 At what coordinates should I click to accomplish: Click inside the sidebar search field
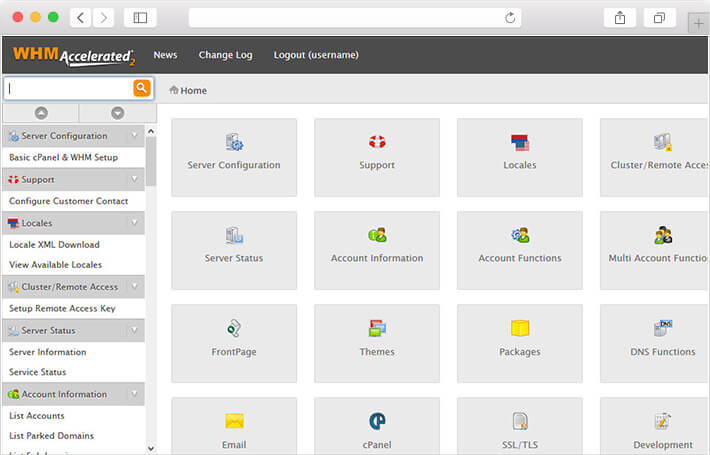(68, 88)
